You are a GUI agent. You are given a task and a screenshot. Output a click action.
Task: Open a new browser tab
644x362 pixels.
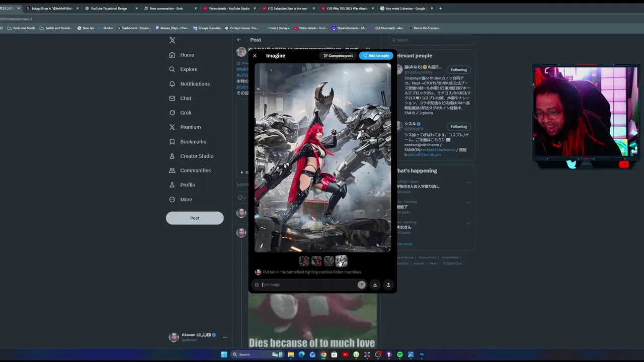(x=441, y=9)
